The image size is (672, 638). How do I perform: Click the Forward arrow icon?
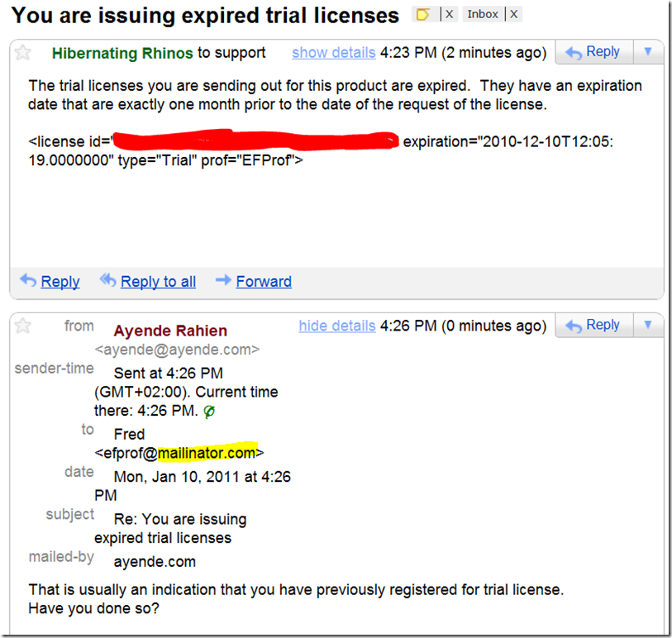point(223,280)
